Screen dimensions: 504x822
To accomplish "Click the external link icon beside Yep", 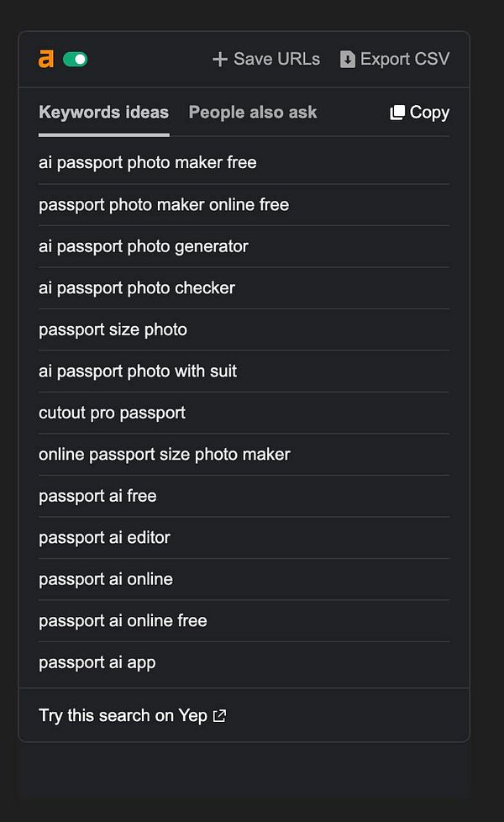I will tap(219, 715).
